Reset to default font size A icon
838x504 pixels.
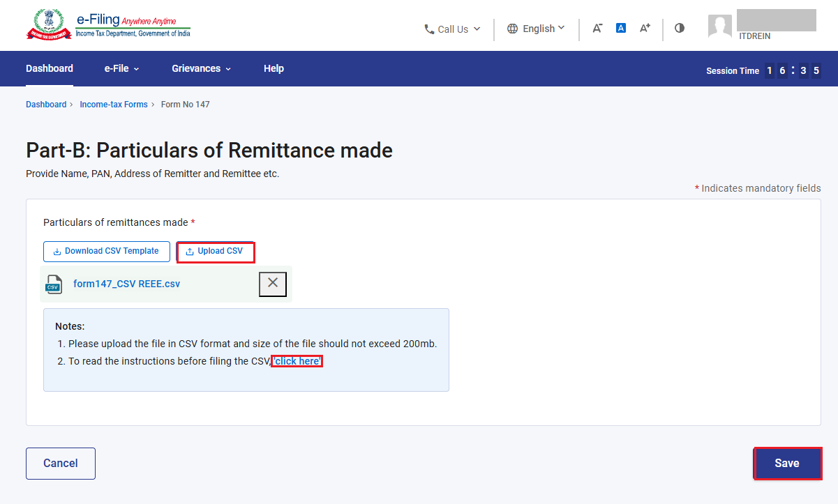(621, 29)
